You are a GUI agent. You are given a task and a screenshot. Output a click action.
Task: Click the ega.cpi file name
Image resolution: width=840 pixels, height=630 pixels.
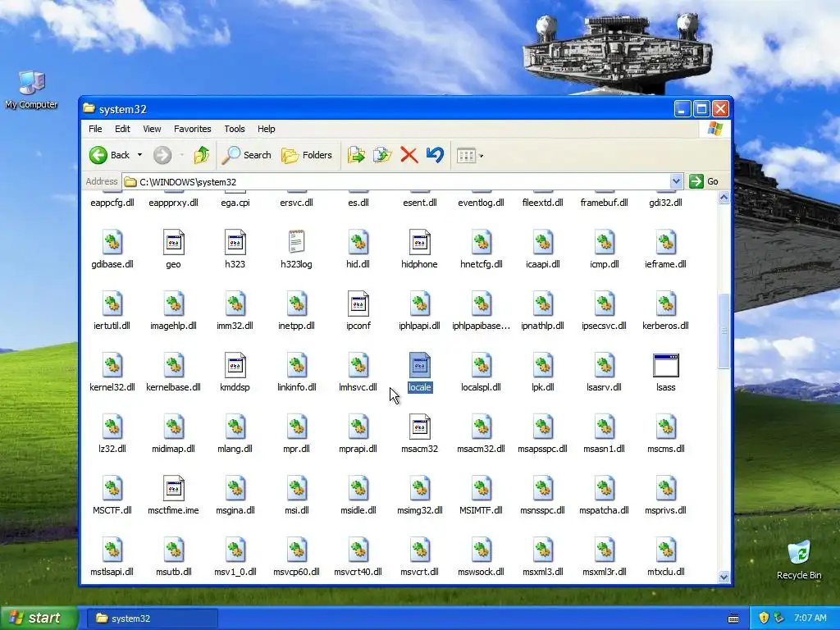point(235,203)
